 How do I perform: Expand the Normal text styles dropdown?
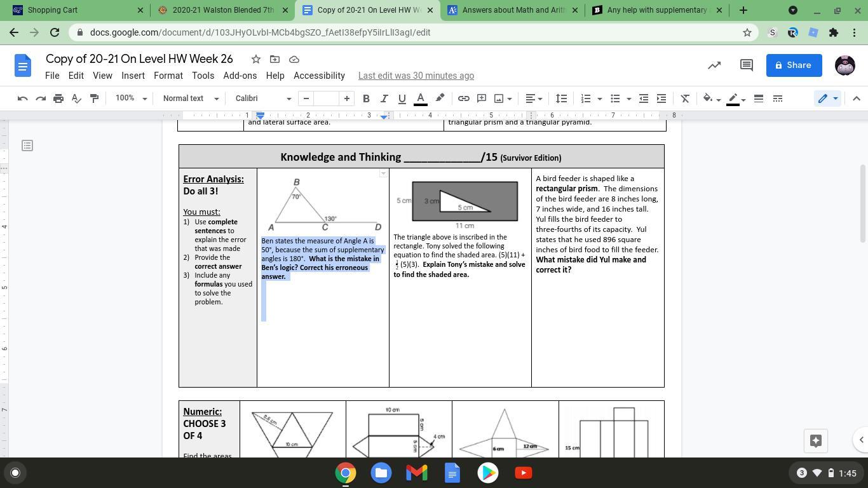(x=190, y=98)
